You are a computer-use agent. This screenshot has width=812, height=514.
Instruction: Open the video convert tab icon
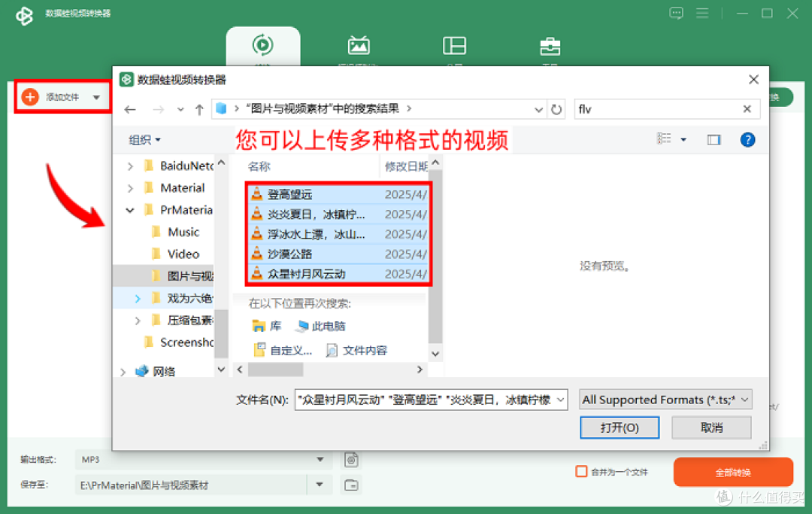point(262,45)
